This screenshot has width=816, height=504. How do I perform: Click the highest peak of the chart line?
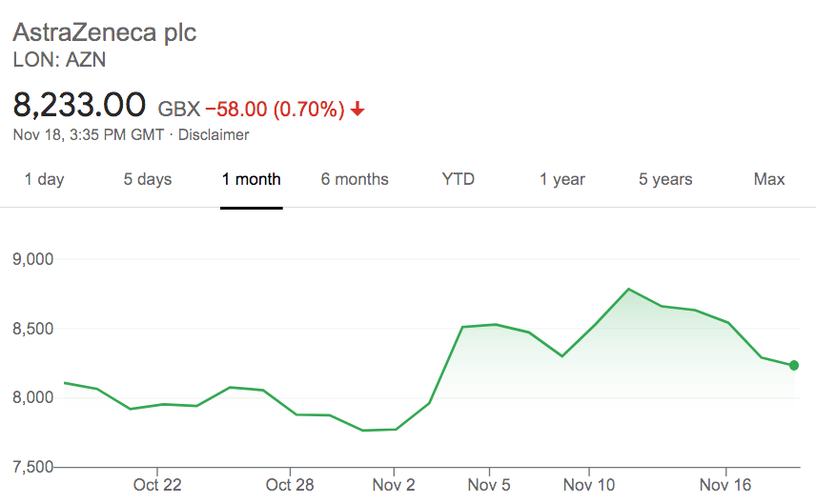click(629, 289)
